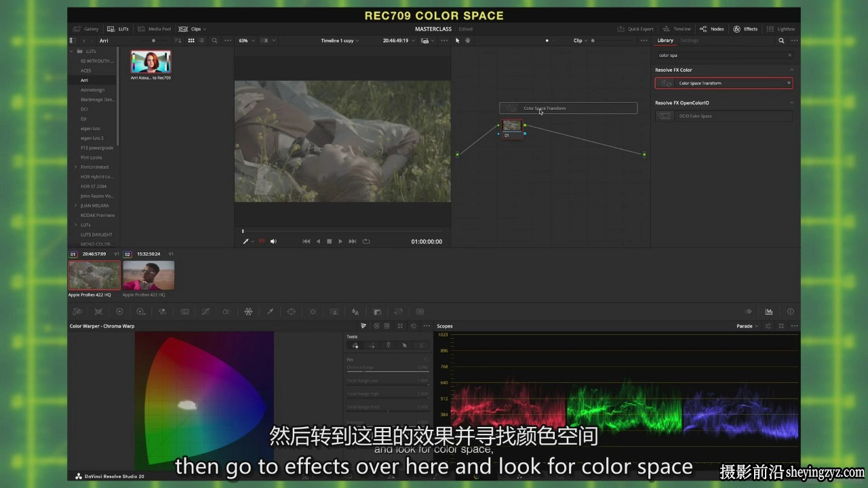
Task: Click the effects library search icon
Action: pos(781,41)
